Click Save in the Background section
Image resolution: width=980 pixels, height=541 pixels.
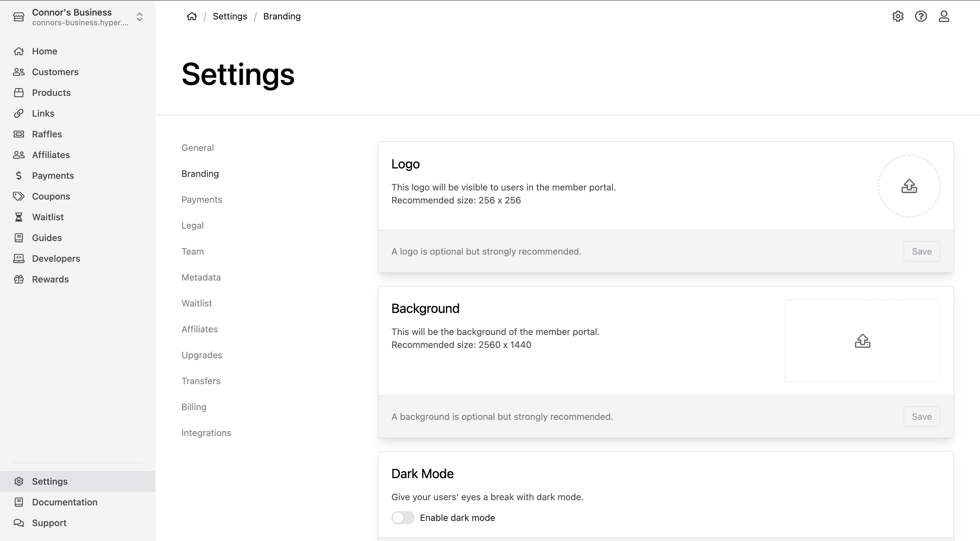921,417
